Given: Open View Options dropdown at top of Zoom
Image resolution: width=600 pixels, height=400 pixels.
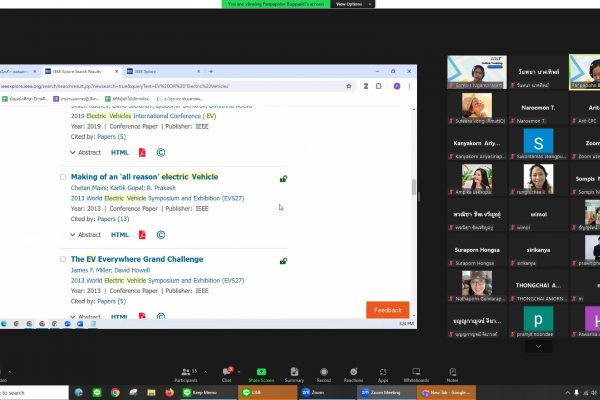Looking at the screenshot, I should coord(352,4).
